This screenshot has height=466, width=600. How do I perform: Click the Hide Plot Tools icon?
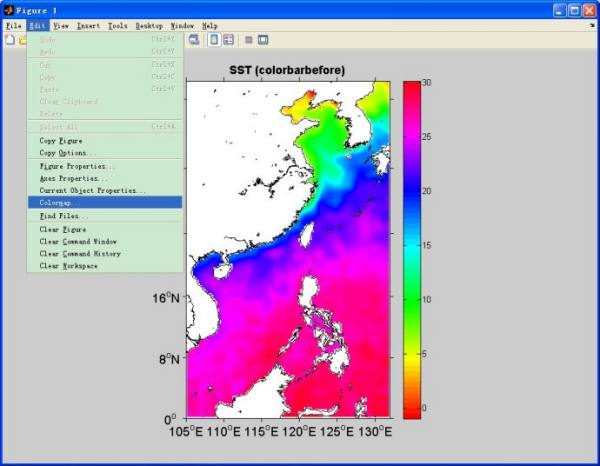click(x=248, y=40)
